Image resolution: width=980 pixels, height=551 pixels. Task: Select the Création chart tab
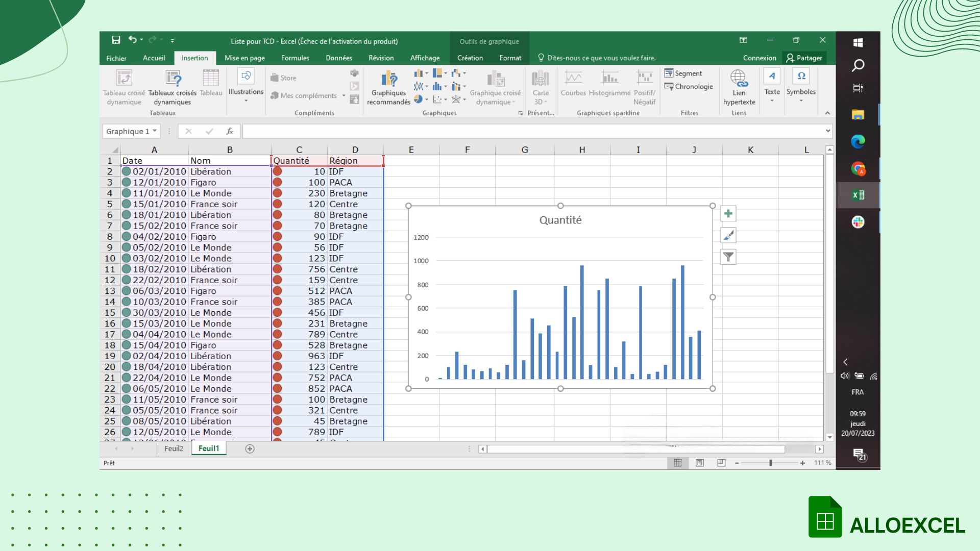pos(469,58)
